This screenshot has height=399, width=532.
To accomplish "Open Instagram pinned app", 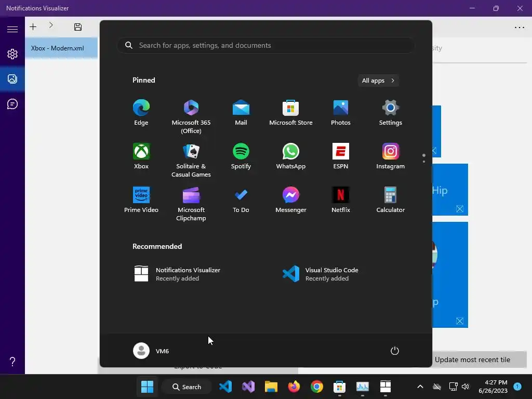I will [391, 156].
